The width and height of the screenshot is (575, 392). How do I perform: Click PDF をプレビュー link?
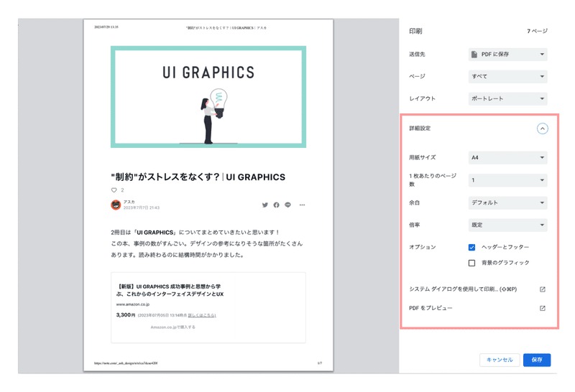point(431,308)
